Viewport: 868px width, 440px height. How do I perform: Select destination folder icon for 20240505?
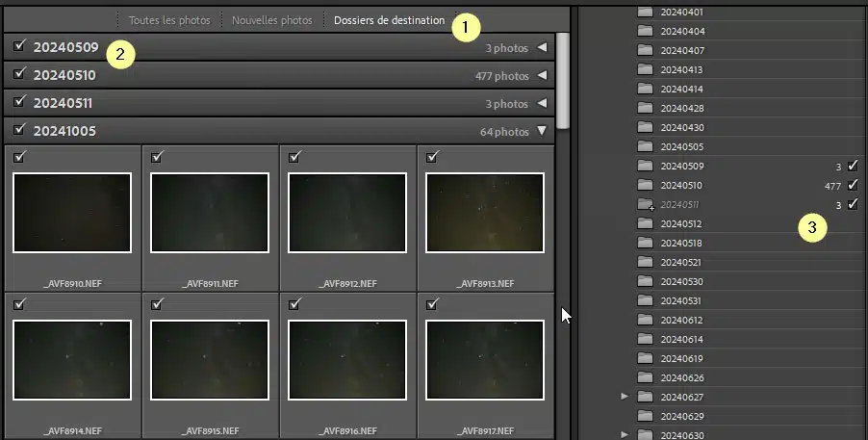(x=645, y=146)
